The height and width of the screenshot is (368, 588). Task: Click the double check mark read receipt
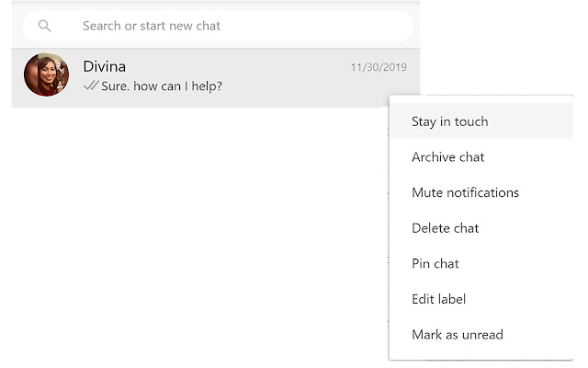[91, 86]
